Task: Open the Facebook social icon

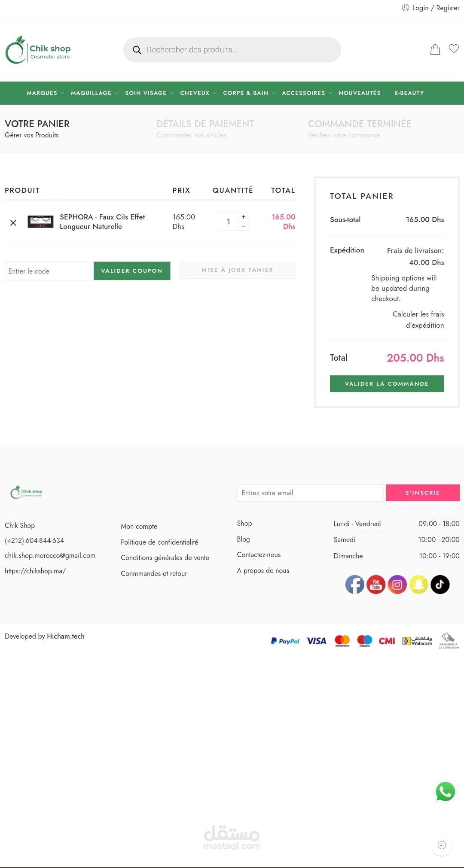Action: pyautogui.click(x=355, y=585)
